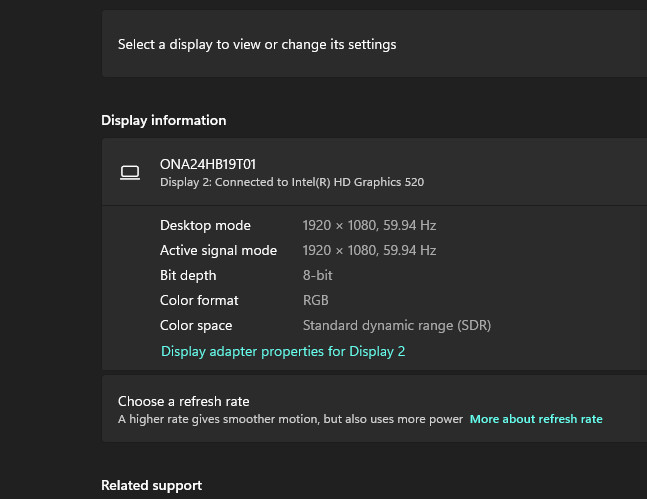Click the Color format label
The image size is (647, 499).
[x=199, y=300]
